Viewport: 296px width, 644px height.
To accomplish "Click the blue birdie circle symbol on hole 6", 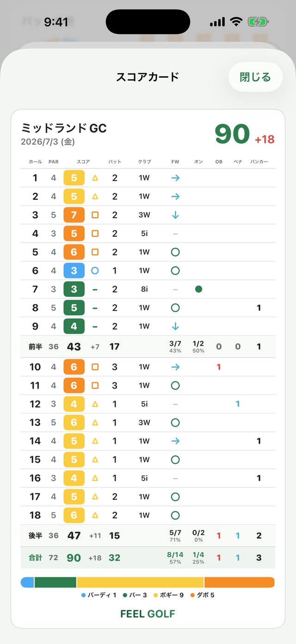I will point(95,270).
